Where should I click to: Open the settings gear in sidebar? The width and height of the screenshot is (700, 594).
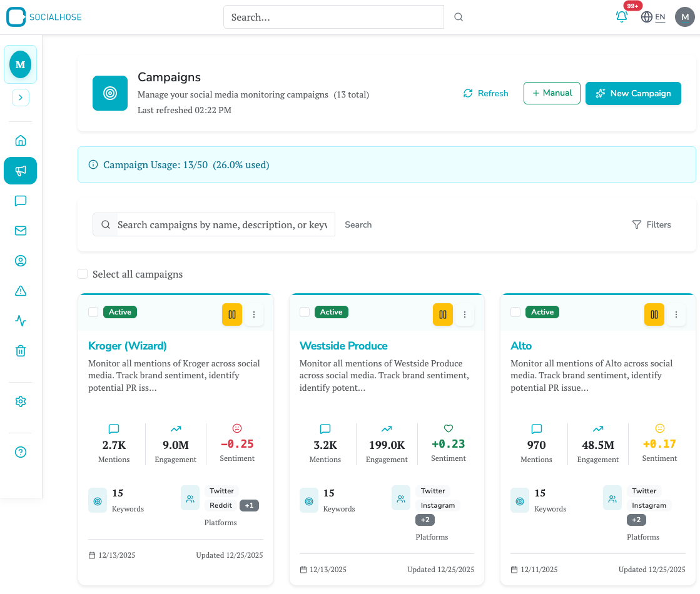21,401
